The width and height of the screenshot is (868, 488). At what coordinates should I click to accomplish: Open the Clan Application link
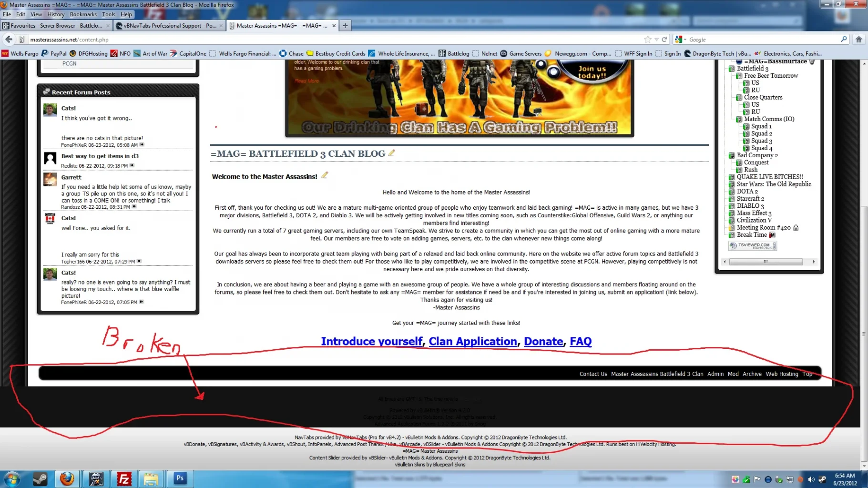point(472,341)
